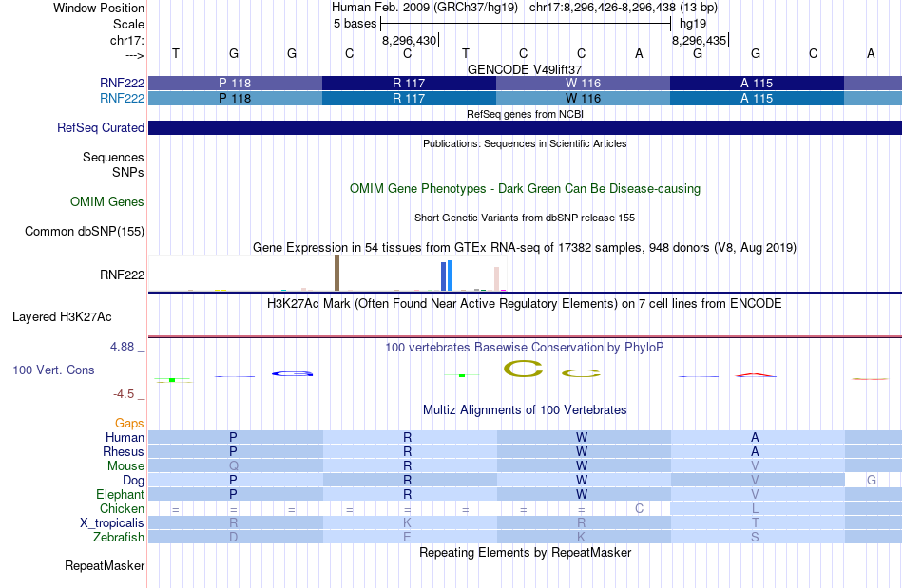Click the dark blue RNF222 GENCODE label
The width and height of the screenshot is (903, 588).
pyautogui.click(x=122, y=83)
